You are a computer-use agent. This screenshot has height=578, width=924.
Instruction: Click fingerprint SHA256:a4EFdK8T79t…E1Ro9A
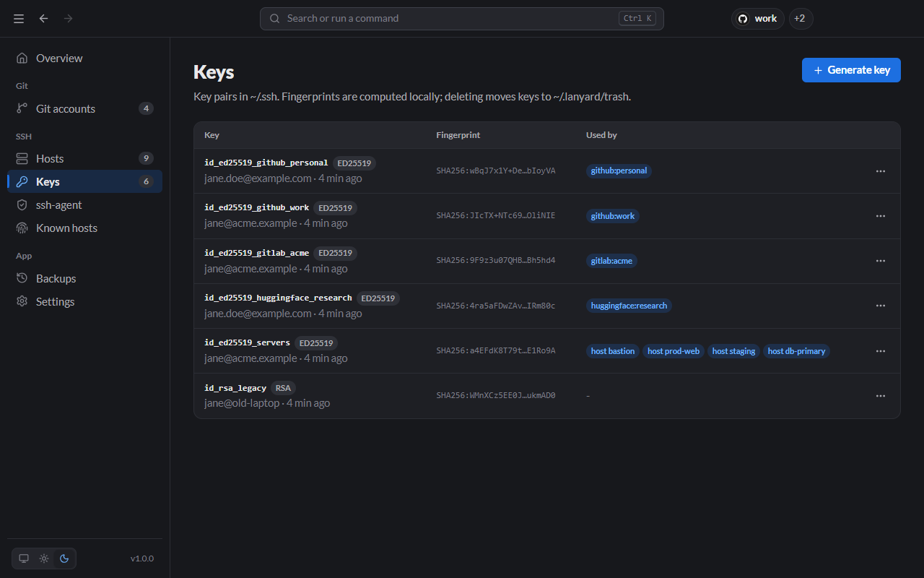pos(496,351)
